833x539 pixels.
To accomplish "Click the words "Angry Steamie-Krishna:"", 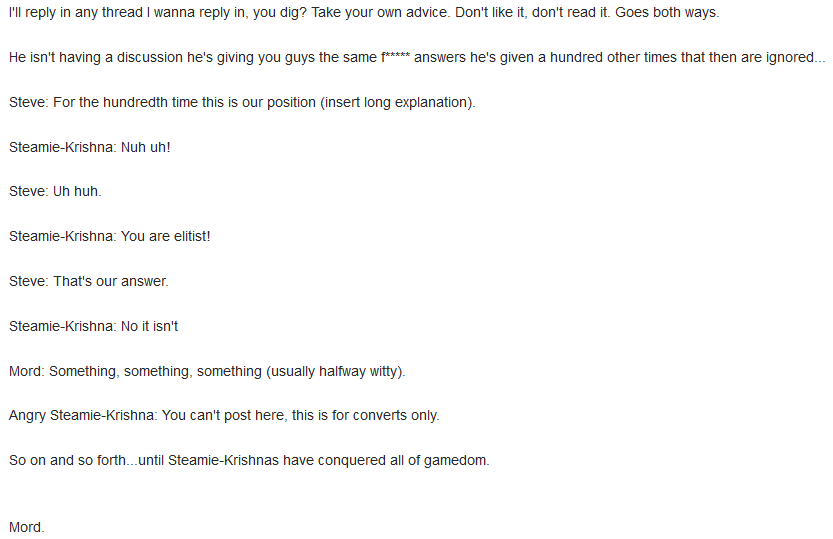I will pos(82,415).
